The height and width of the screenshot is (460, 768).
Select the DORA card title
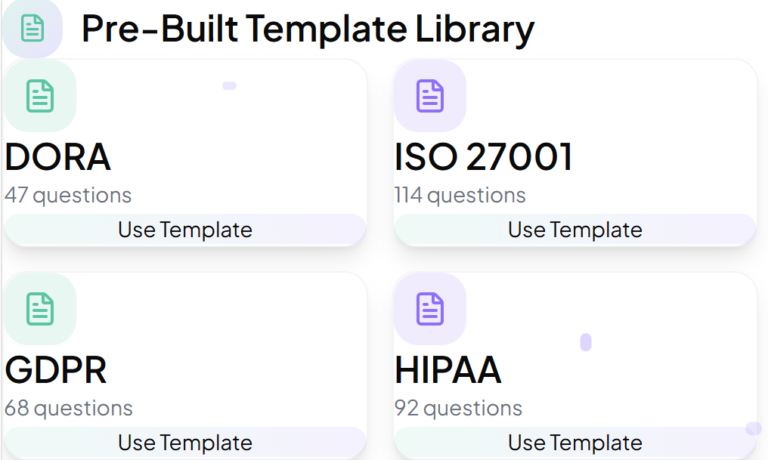click(x=58, y=157)
